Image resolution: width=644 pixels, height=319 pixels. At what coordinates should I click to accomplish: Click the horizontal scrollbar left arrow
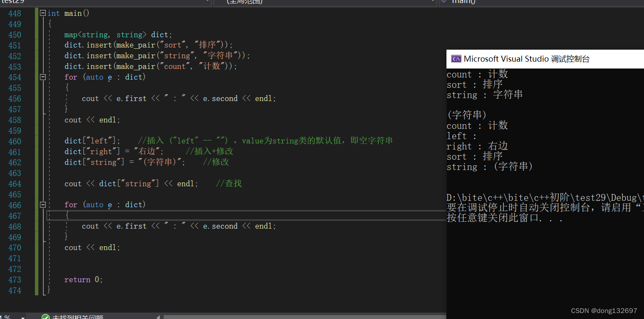pos(159,317)
